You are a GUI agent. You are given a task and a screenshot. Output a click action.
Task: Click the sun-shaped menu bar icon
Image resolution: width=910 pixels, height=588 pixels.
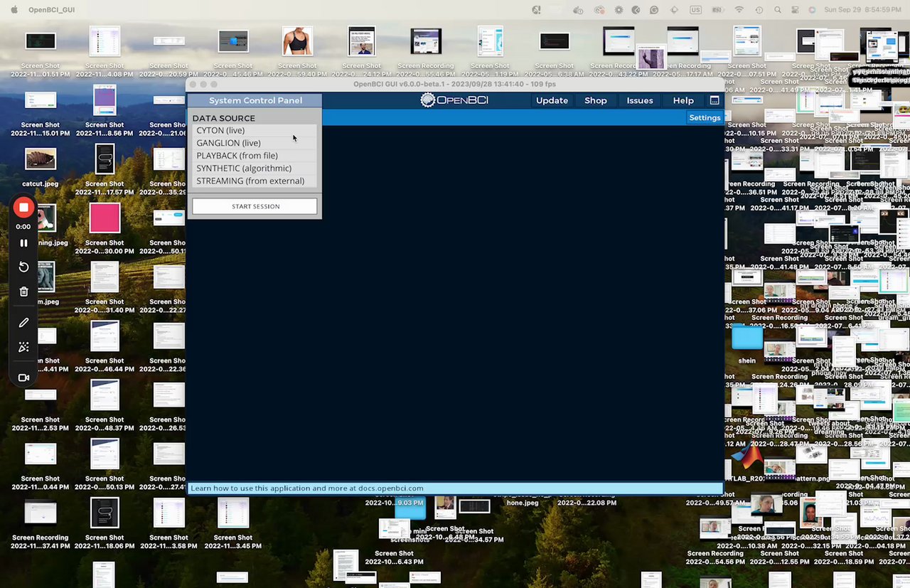619,10
